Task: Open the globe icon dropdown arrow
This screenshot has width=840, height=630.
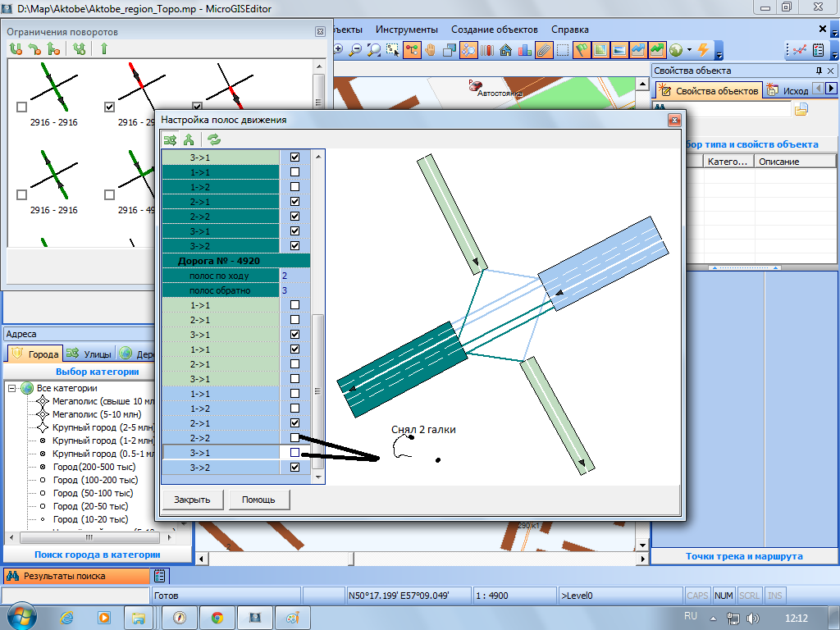Action: pyautogui.click(x=689, y=49)
